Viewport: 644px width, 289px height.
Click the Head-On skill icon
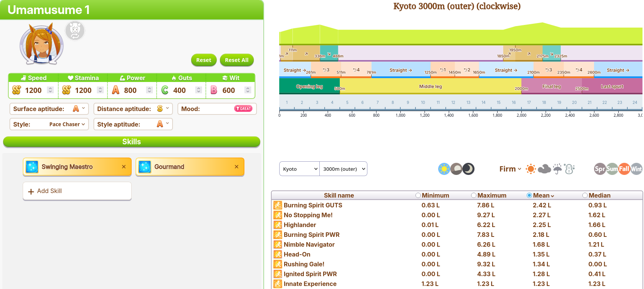[278, 254]
